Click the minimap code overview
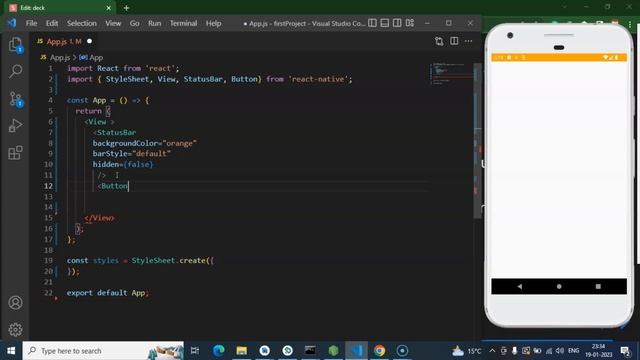This screenshot has height=360, width=640. coord(451,73)
